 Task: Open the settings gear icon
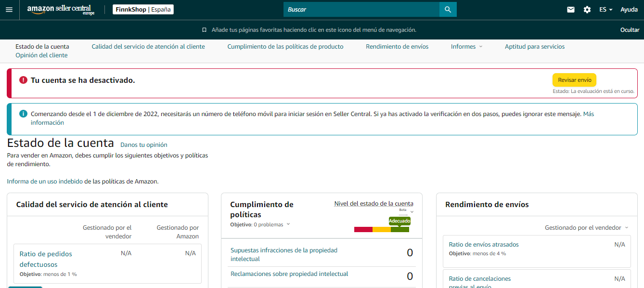pyautogui.click(x=587, y=10)
